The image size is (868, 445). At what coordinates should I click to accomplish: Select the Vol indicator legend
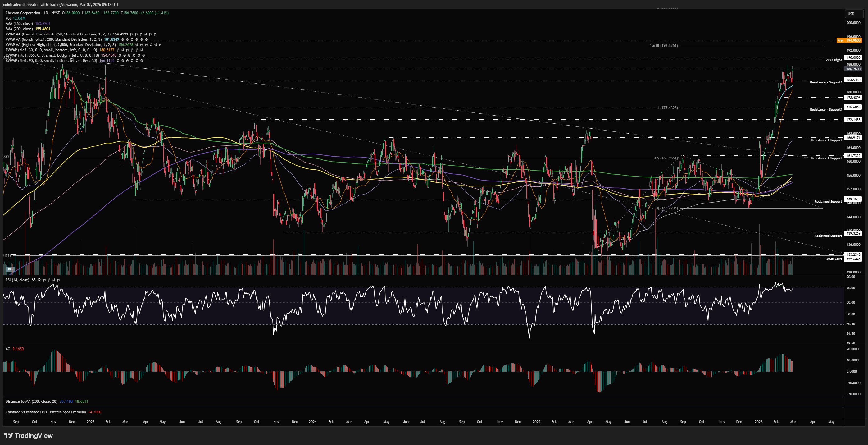8,18
